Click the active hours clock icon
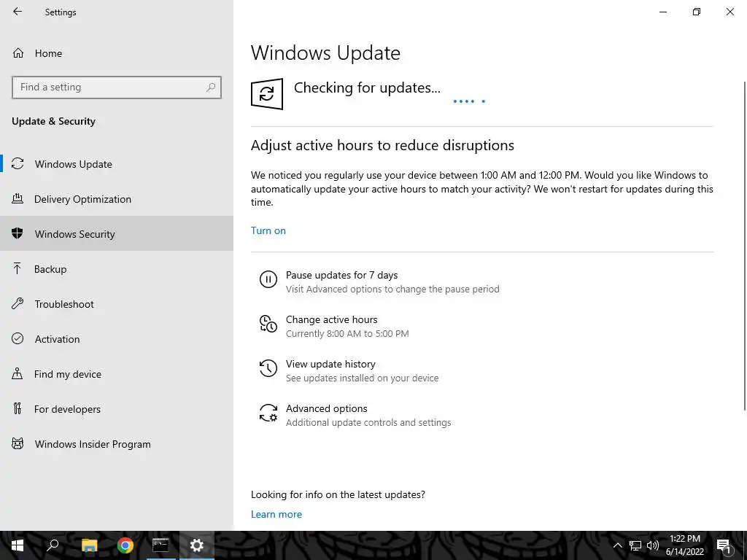 click(x=268, y=324)
